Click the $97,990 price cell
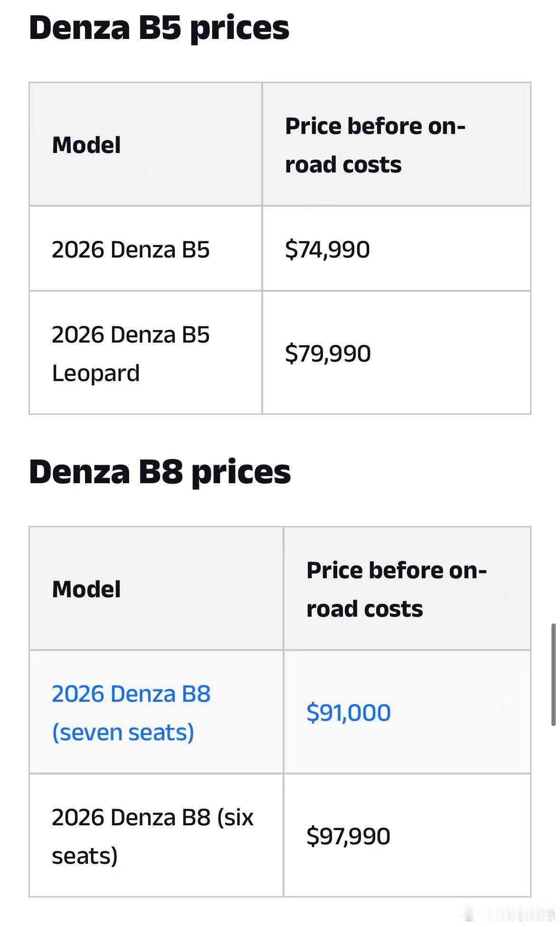 click(348, 836)
